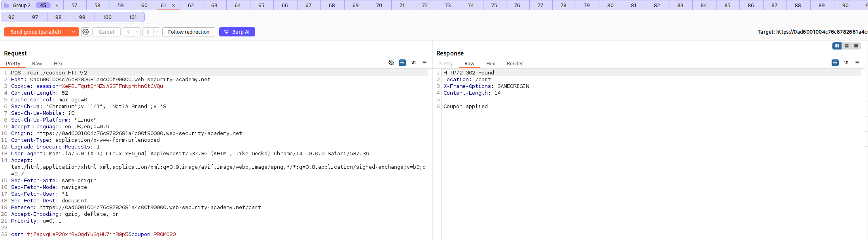Switch Request view to Hex tab
The height and width of the screenshot is (240, 868).
58,63
